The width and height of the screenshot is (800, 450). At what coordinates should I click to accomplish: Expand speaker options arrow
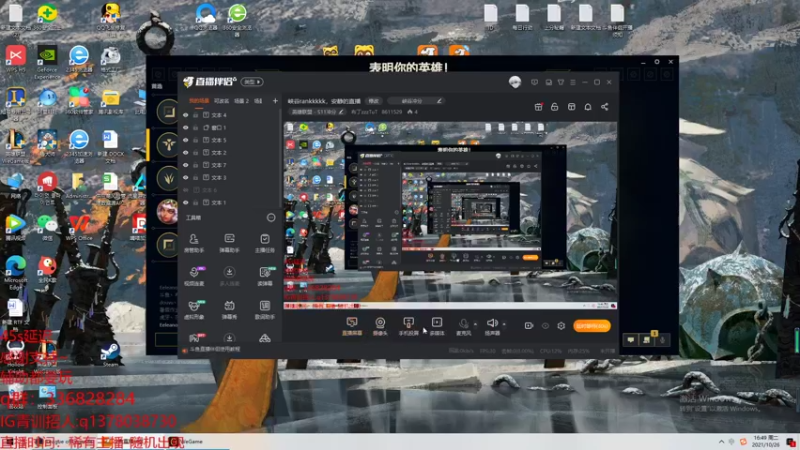504,324
